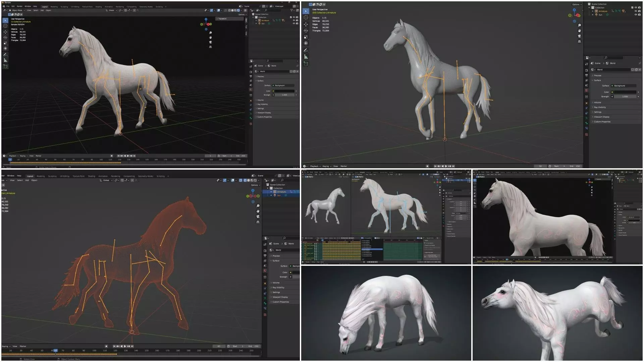Toggle Armature eye visibility in top-left outliner
Image resolution: width=644 pixels, height=362 pixels.
294,20
